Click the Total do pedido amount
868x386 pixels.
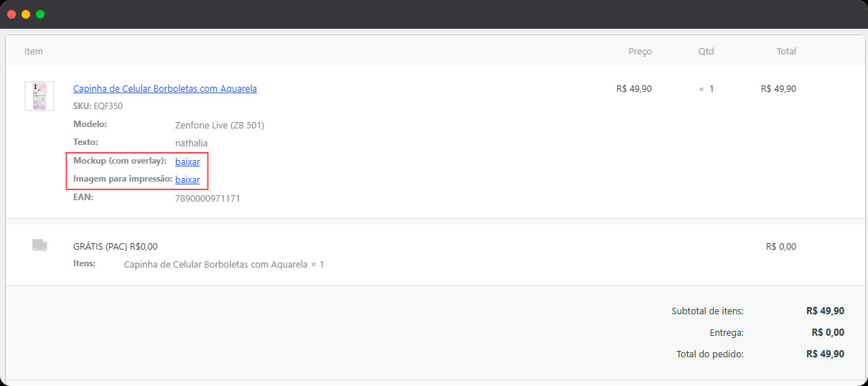coord(826,354)
